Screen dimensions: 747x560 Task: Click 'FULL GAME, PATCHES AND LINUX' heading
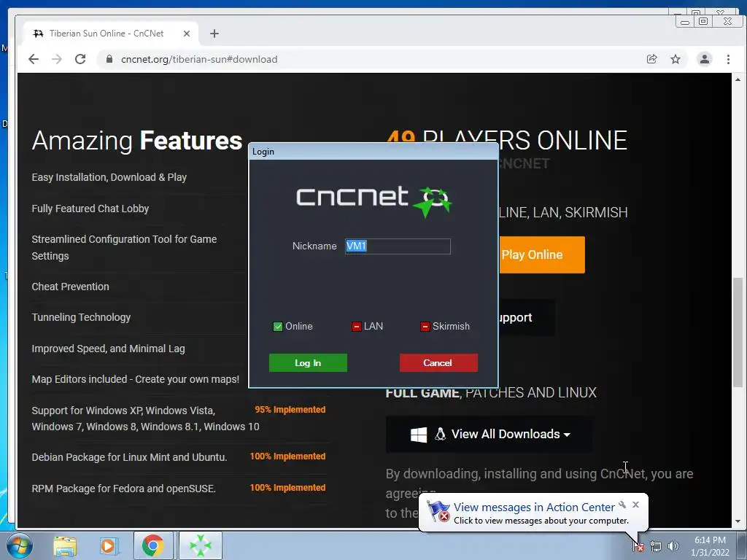tap(491, 393)
